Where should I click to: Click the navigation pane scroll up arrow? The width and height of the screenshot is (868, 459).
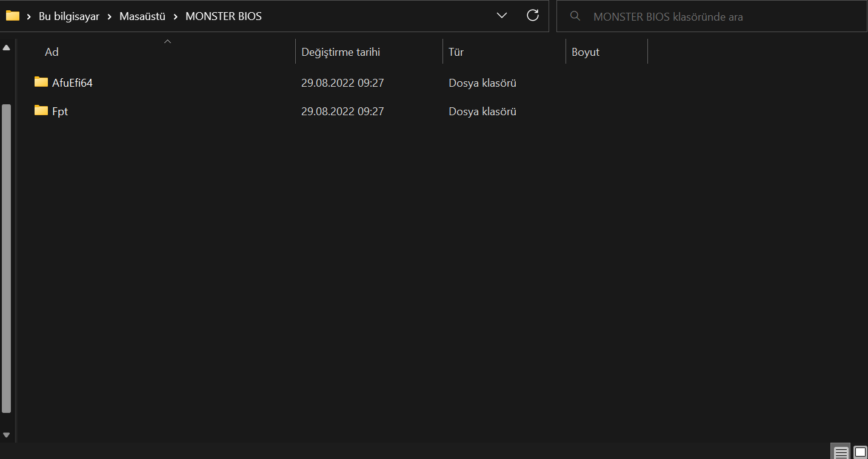(7, 48)
